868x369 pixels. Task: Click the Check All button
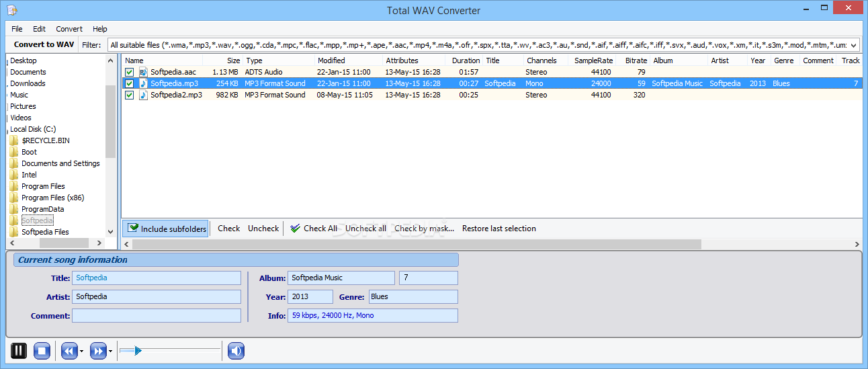pyautogui.click(x=314, y=229)
